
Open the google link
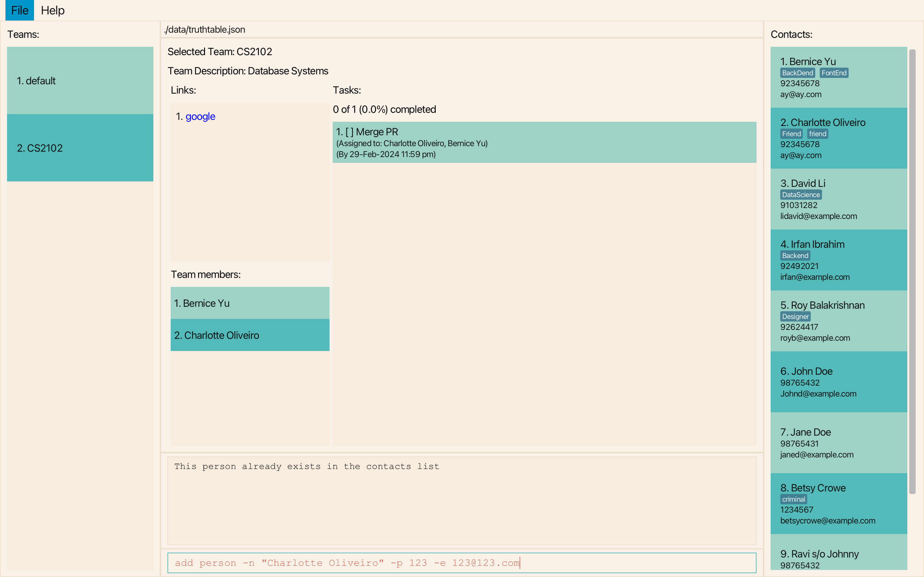click(x=200, y=116)
